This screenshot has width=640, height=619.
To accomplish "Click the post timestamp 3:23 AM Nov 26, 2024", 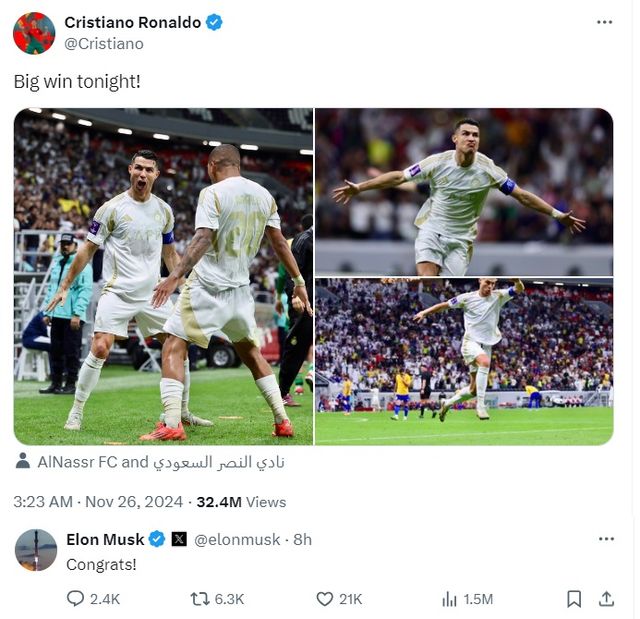I will point(98,501).
